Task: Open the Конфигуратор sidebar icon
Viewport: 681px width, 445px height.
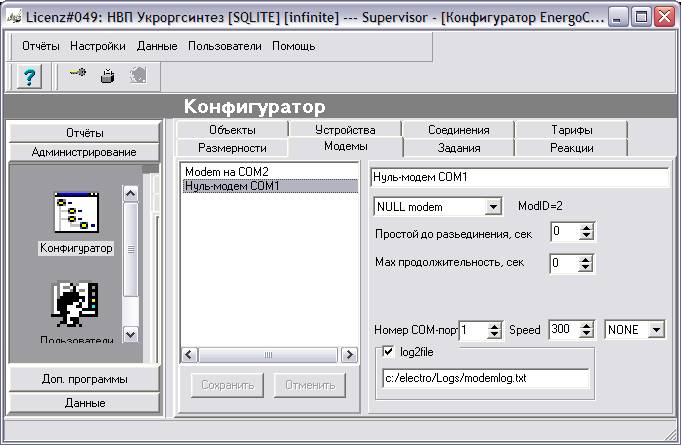Action: click(x=76, y=214)
